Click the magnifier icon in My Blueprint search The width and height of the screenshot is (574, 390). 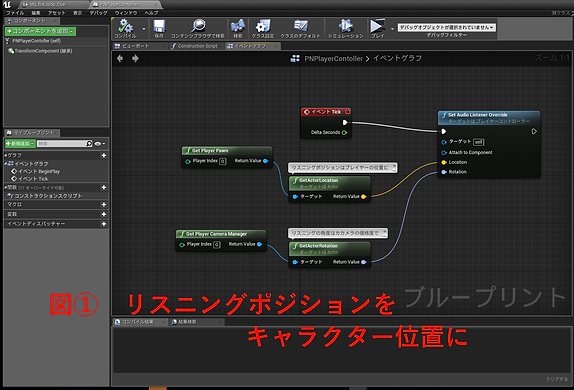(x=89, y=144)
